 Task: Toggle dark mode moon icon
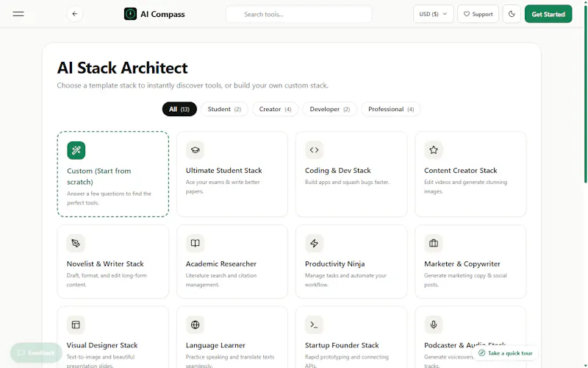[512, 14]
